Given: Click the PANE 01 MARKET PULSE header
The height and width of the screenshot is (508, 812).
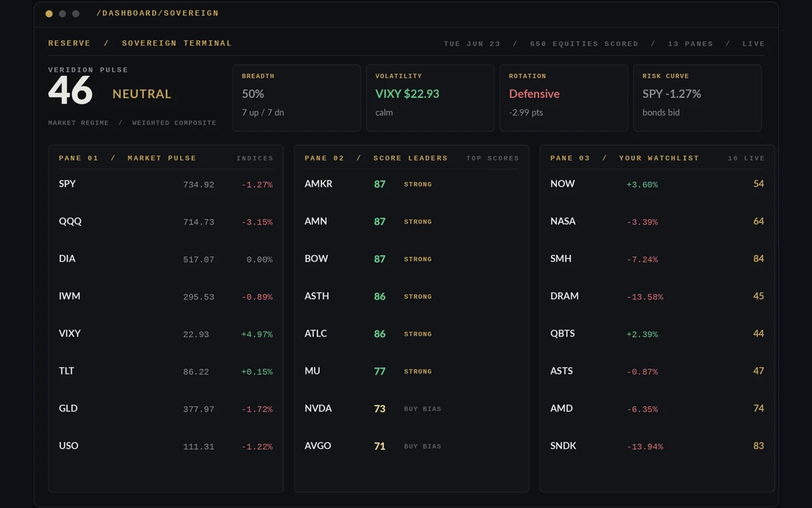Looking at the screenshot, I should [x=127, y=158].
